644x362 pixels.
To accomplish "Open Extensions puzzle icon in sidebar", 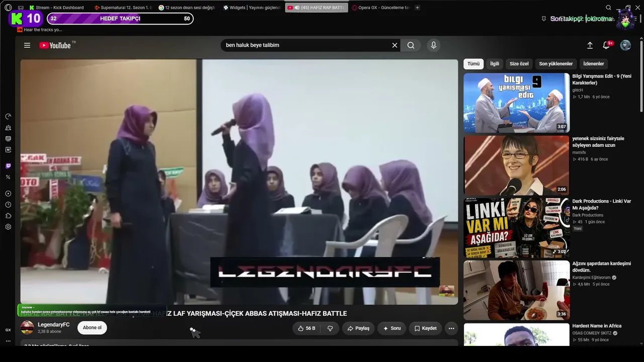I will tap(8, 216).
